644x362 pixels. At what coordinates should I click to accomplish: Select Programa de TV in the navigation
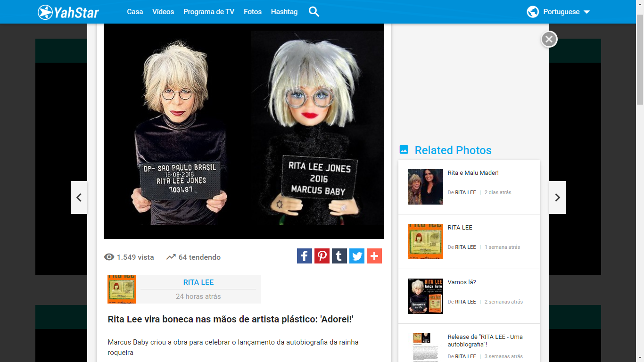tap(209, 12)
